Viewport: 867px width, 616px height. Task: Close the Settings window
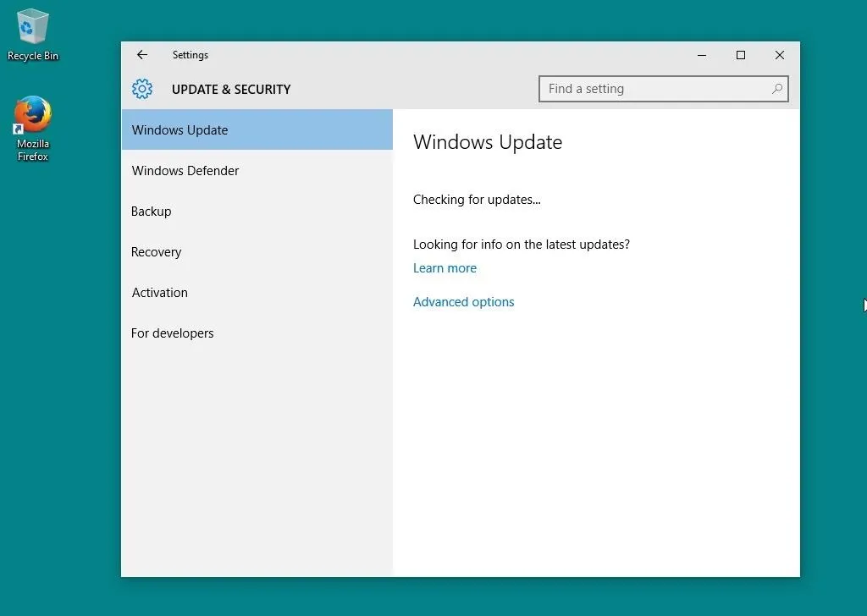(779, 55)
